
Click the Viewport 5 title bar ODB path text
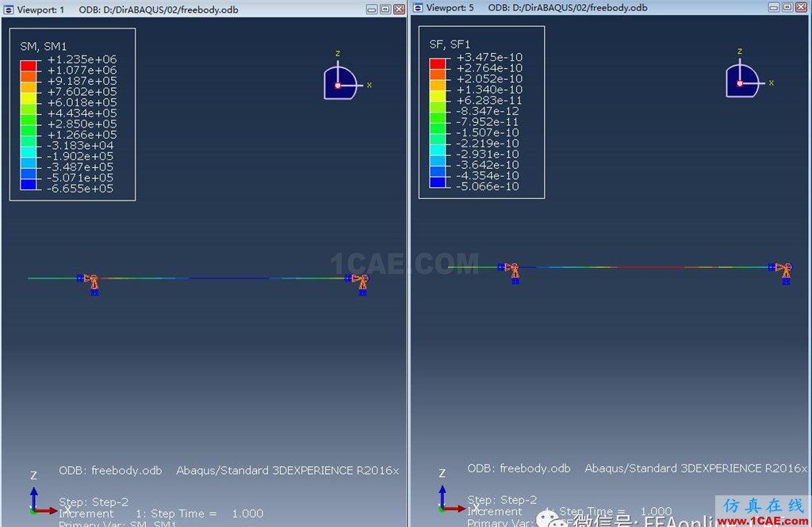[x=568, y=8]
